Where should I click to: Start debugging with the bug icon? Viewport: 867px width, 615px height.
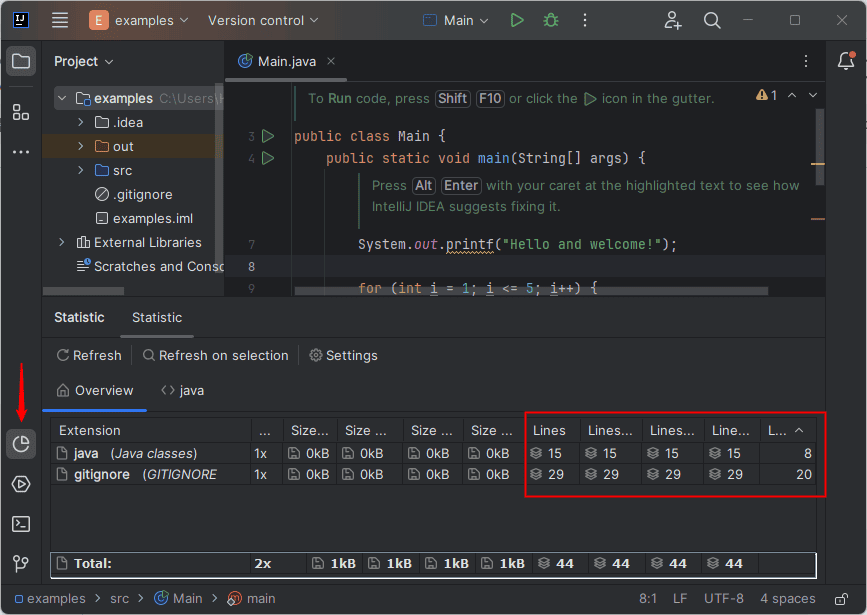pos(551,20)
